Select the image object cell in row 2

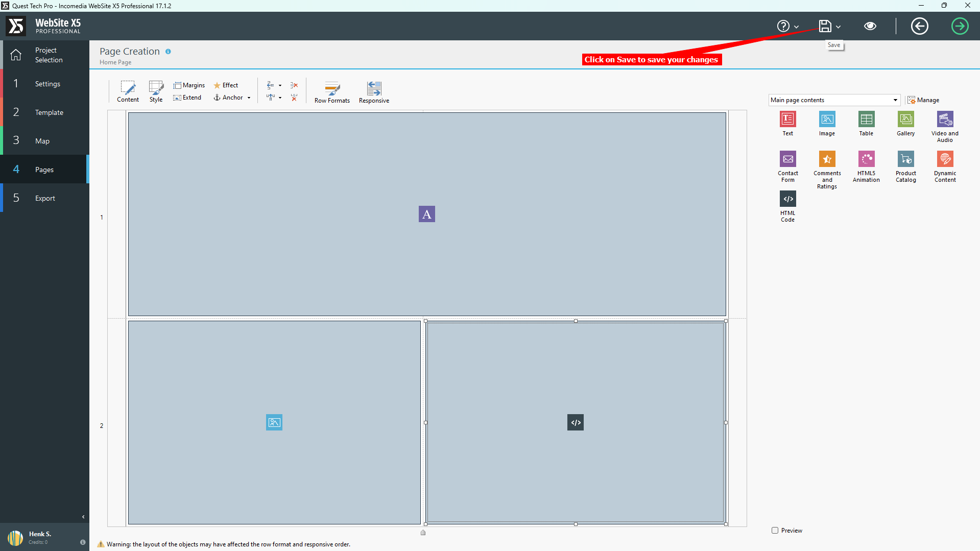click(274, 422)
